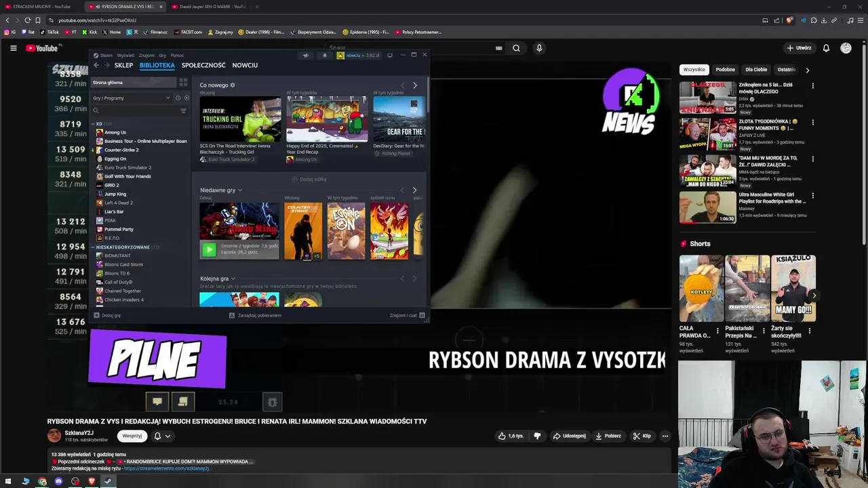Open Discord from the Windows taskbar

click(58, 481)
